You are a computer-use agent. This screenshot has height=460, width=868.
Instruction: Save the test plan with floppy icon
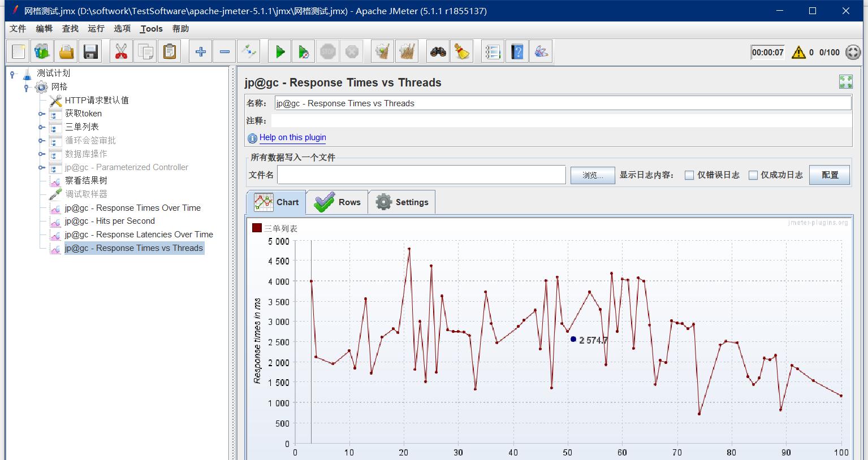point(90,52)
